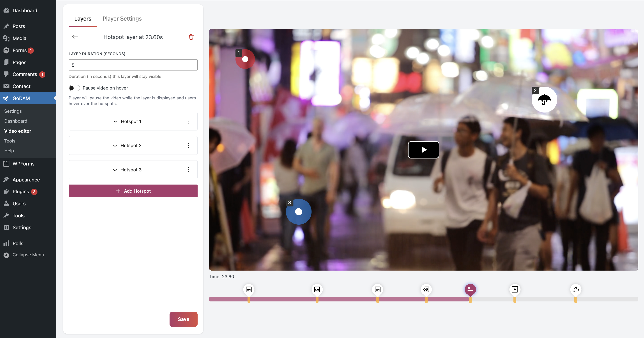The height and width of the screenshot is (338, 644).
Task: Click the video timeline progress bar
Action: (x=423, y=299)
